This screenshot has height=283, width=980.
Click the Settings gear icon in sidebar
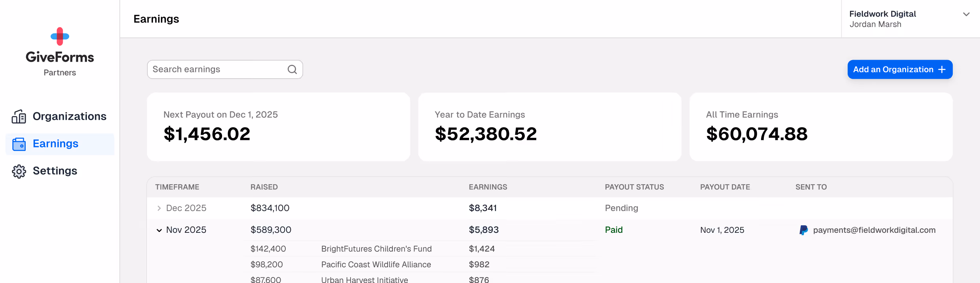(x=19, y=171)
